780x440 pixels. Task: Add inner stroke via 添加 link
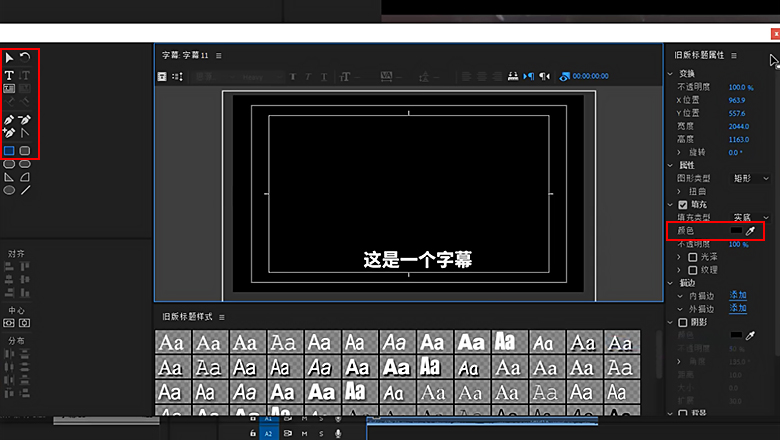738,295
